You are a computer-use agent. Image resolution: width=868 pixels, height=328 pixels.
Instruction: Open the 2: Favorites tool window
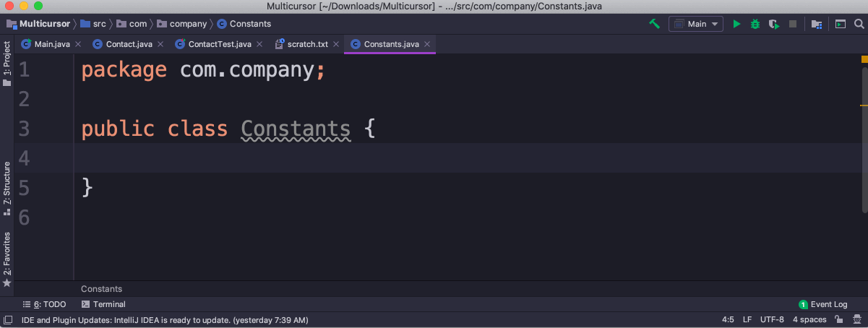coord(7,259)
